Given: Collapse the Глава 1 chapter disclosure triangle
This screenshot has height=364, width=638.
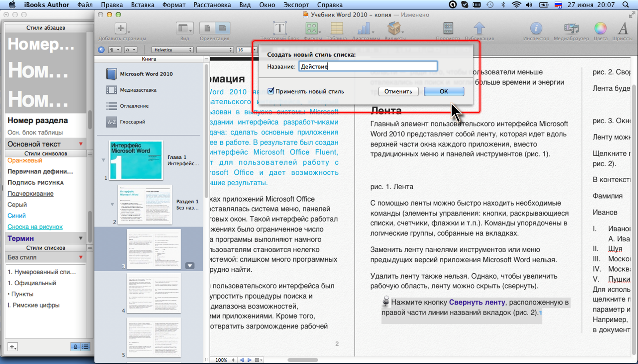Looking at the screenshot, I should click(x=103, y=160).
